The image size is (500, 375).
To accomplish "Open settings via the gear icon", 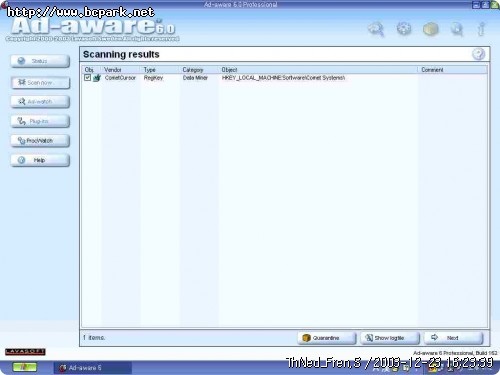I will [x=404, y=29].
